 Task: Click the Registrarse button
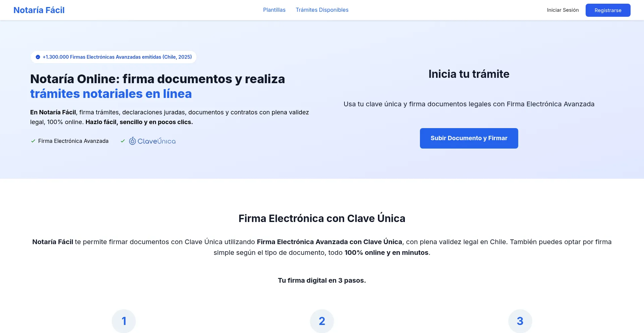(608, 10)
